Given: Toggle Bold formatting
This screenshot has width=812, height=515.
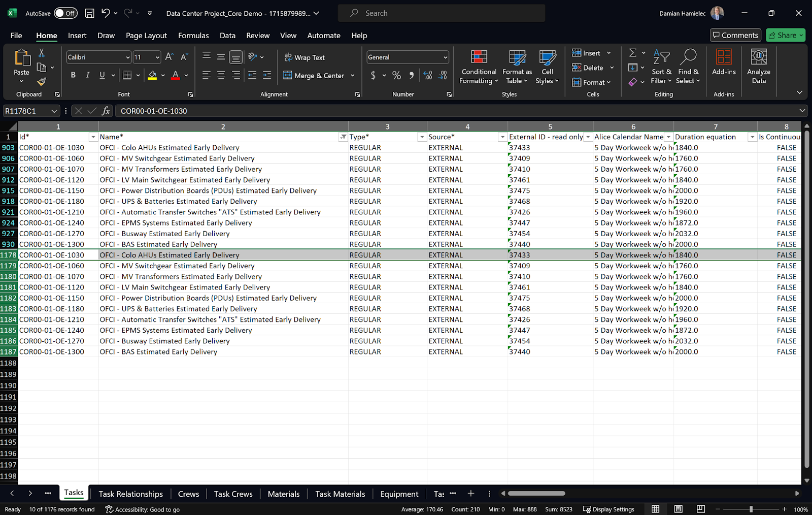Looking at the screenshot, I should point(73,75).
